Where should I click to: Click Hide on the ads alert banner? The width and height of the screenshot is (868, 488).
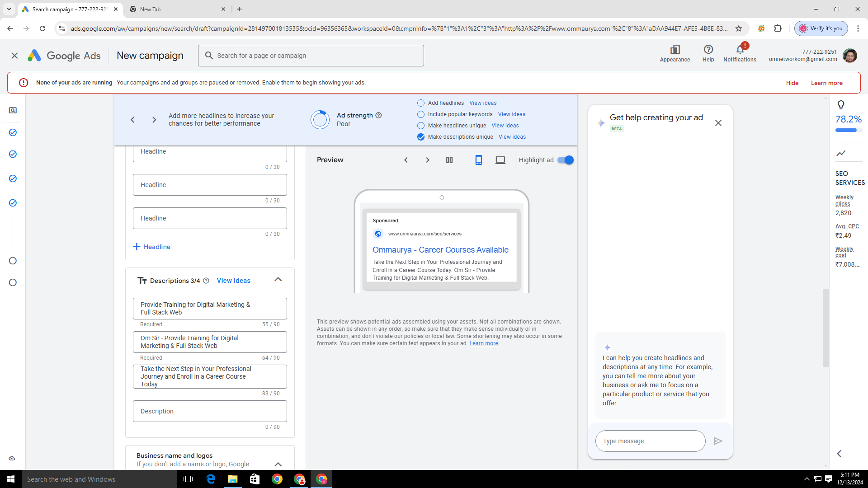click(x=792, y=83)
